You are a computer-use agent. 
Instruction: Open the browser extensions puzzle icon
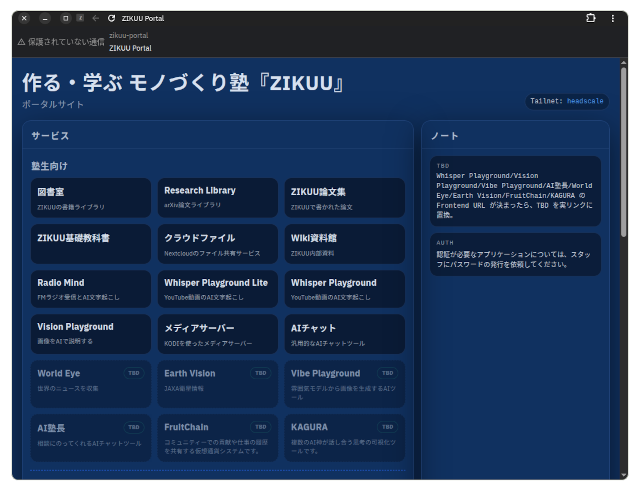pyautogui.click(x=590, y=18)
